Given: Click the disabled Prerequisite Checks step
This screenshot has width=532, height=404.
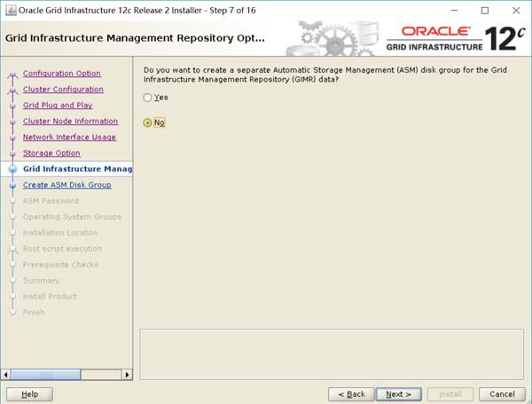Looking at the screenshot, I should tap(60, 264).
